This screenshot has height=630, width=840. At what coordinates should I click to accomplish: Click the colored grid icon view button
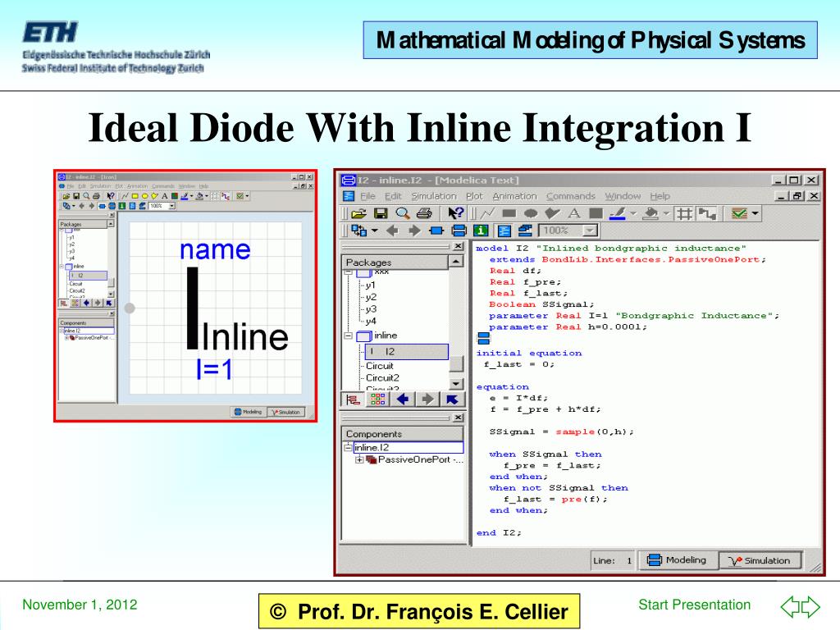[x=377, y=399]
